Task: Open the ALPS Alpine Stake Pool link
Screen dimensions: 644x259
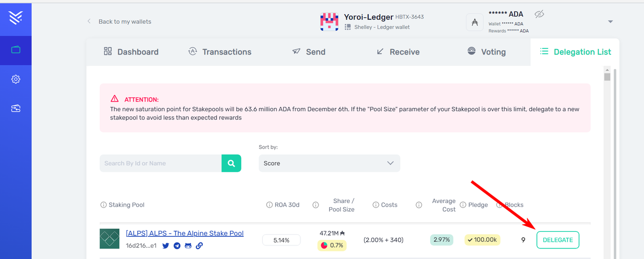Action: pos(185,233)
